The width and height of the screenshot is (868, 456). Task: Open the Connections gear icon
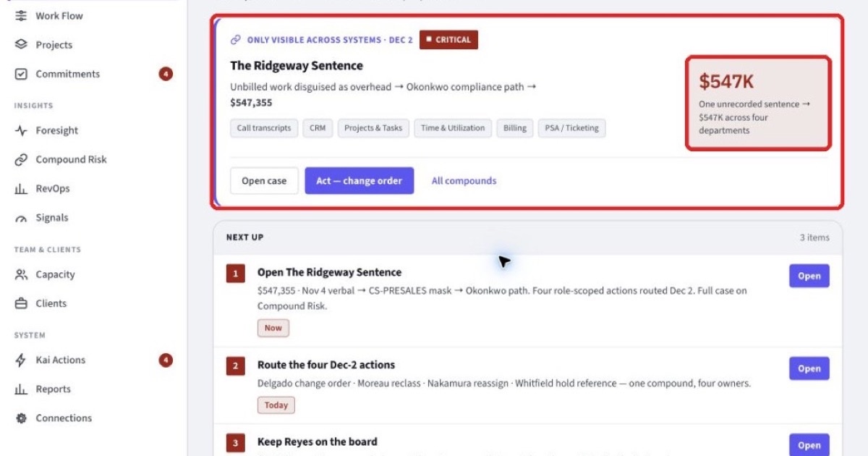(x=21, y=418)
